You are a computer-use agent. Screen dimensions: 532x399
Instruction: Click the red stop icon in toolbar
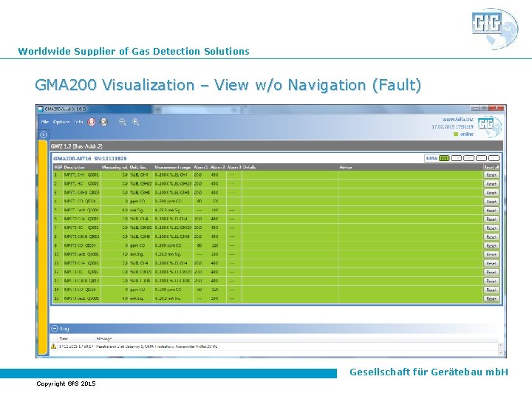pos(92,122)
